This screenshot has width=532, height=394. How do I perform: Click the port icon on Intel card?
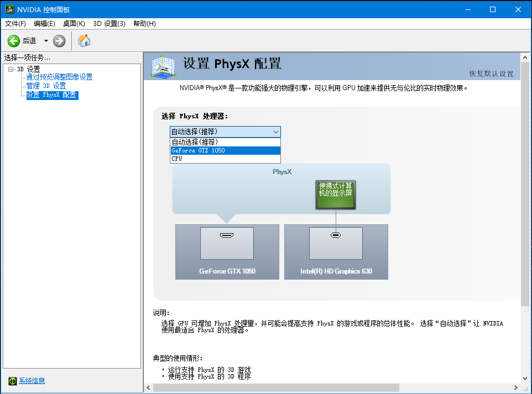pos(336,235)
